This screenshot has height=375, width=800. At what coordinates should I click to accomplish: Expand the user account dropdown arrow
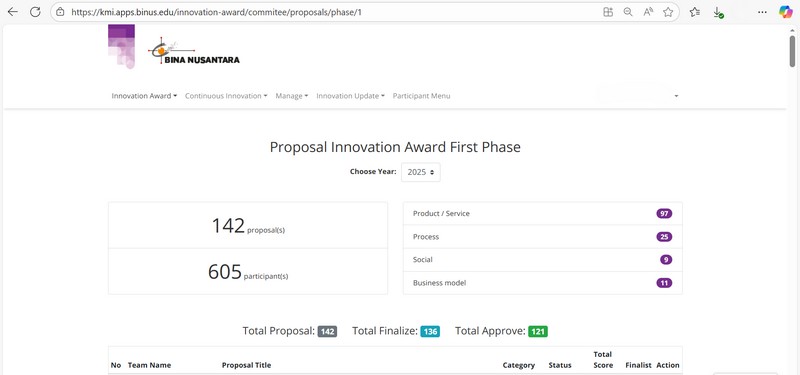coord(676,96)
